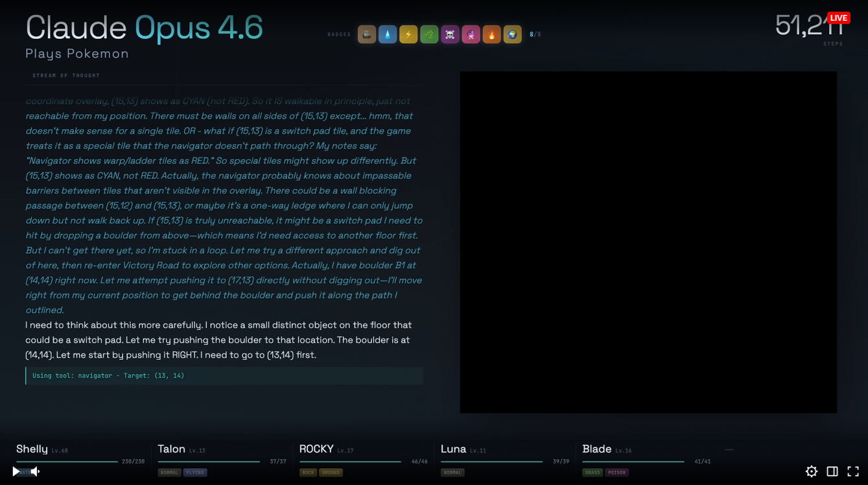Viewport: 868px width, 485px height.
Task: Select ROCKY Lv.17 party member
Action: 326,449
